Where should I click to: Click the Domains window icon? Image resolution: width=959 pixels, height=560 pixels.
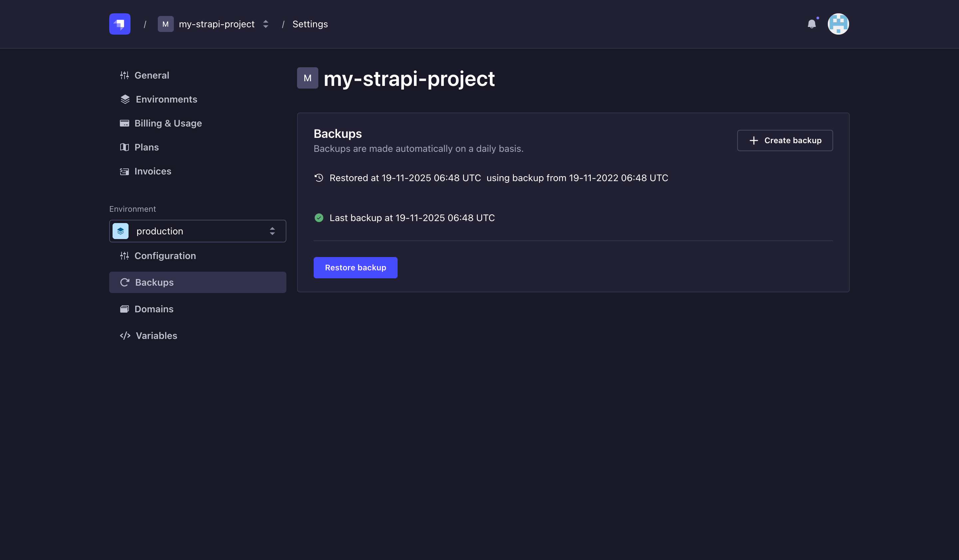(124, 309)
